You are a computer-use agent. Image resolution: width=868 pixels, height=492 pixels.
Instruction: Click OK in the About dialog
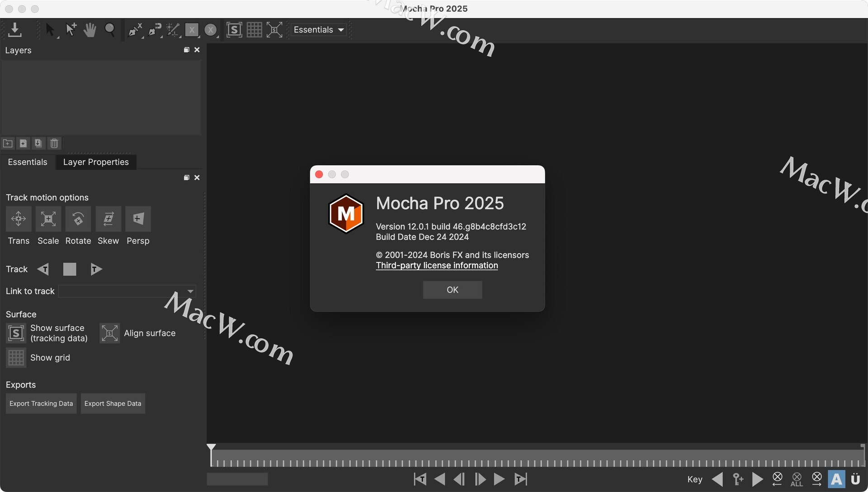453,290
